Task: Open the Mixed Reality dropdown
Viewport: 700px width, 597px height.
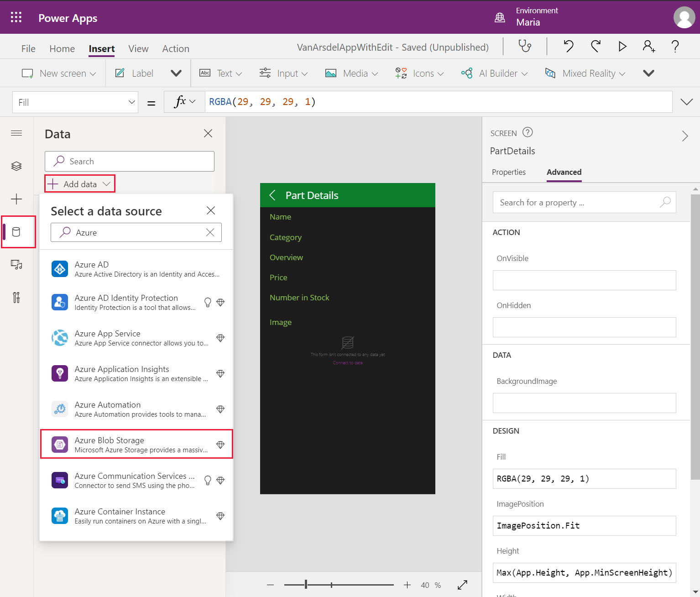Action: (585, 73)
